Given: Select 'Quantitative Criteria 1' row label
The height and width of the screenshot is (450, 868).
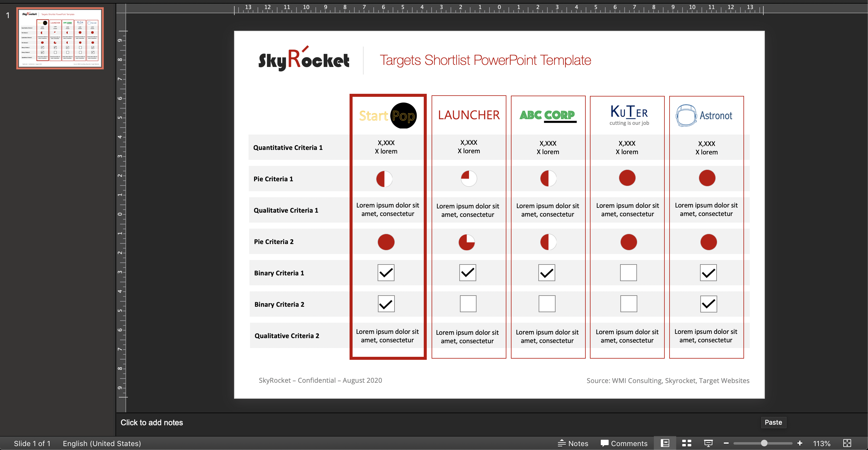Looking at the screenshot, I should pyautogui.click(x=288, y=148).
